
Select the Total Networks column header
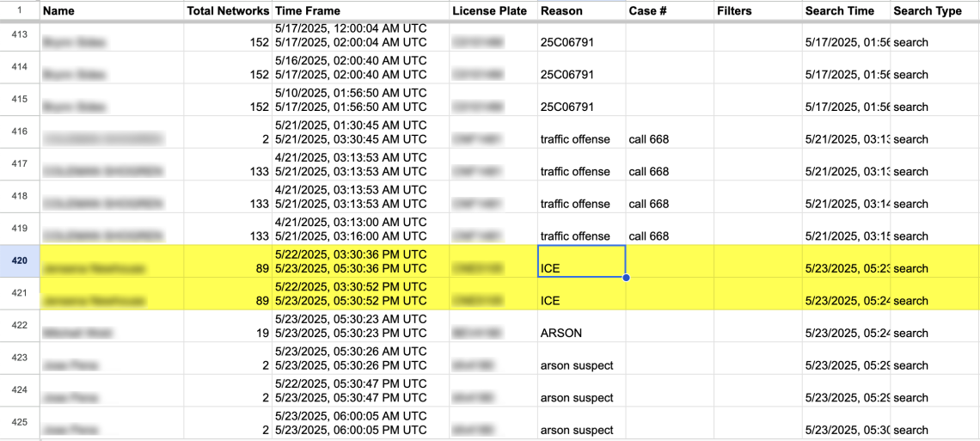click(x=228, y=11)
